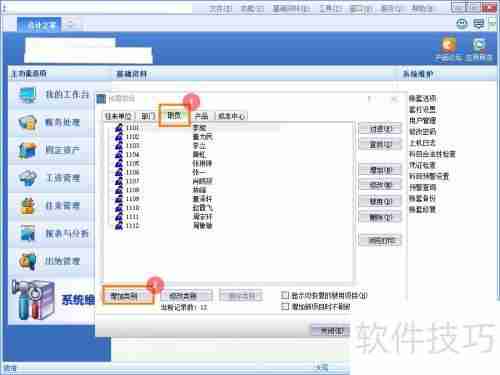Click the chat face icon at top right
The width and height of the screenshot is (500, 375).
tap(462, 23)
